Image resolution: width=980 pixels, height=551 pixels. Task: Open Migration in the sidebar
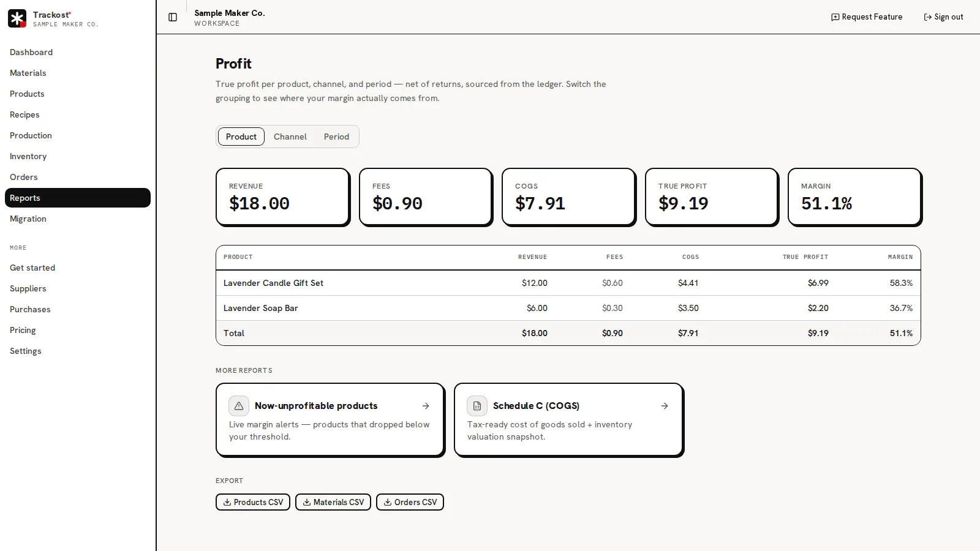pos(78,219)
